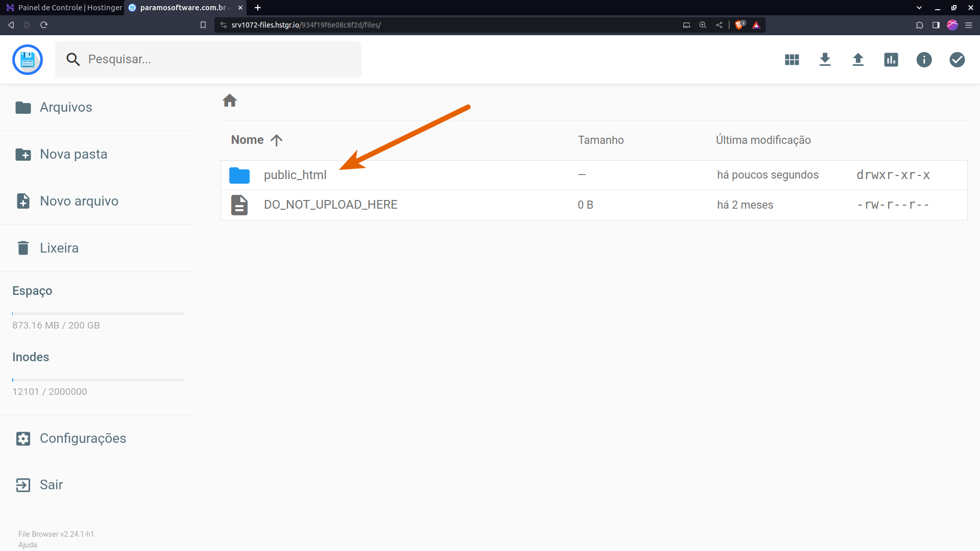Image resolution: width=980 pixels, height=551 pixels.
Task: Click the bar chart icon in the header
Action: pyautogui.click(x=891, y=60)
